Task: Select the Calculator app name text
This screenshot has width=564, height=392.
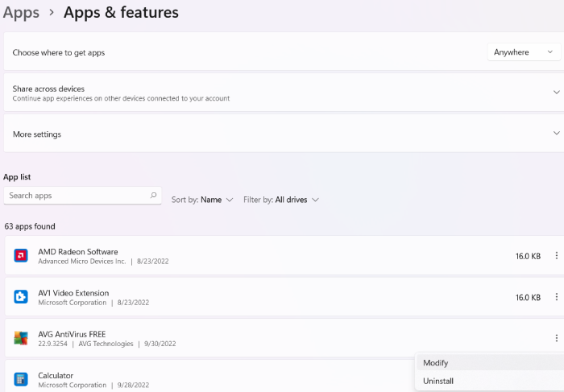Action: [x=56, y=375]
